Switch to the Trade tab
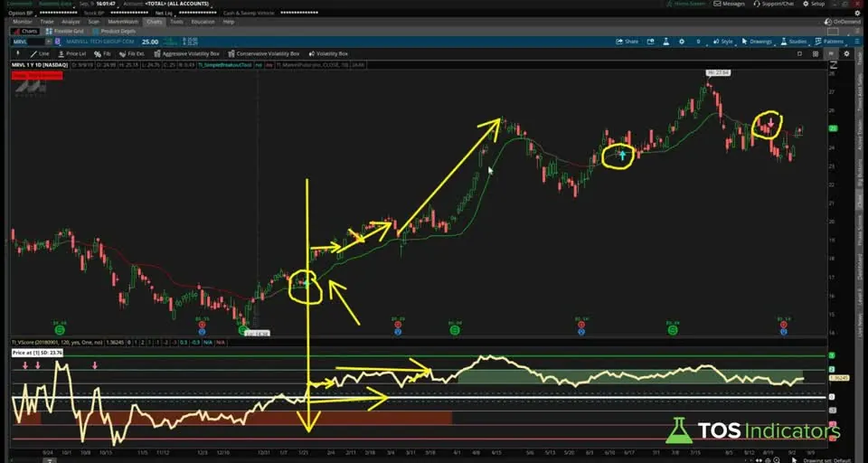868x463 pixels. (x=46, y=22)
